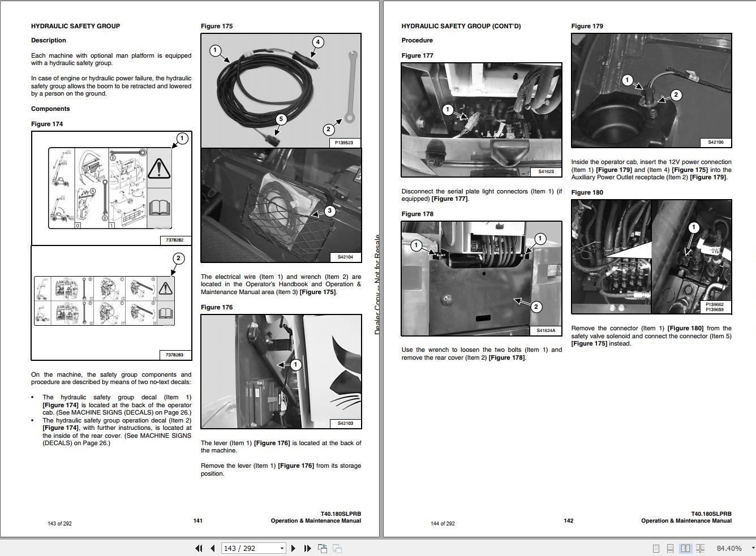Go to the first page
This screenshot has width=756, height=556.
(199, 548)
